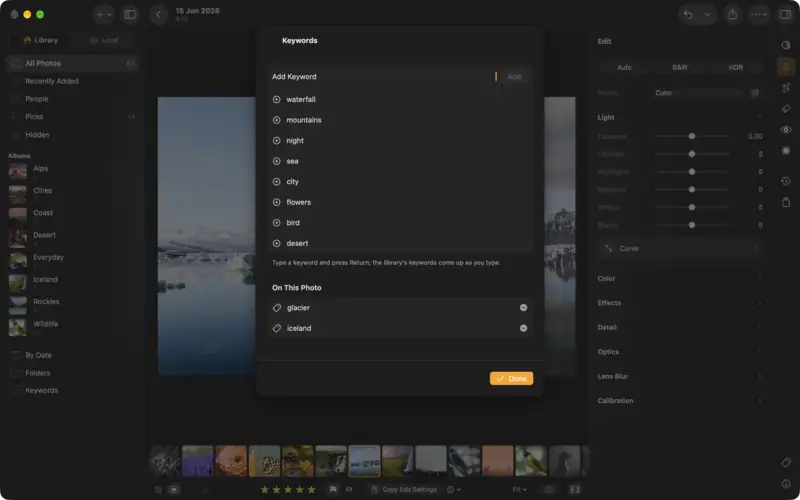Toggle the left sidebar panel icon
The image size is (800, 500).
click(x=130, y=15)
